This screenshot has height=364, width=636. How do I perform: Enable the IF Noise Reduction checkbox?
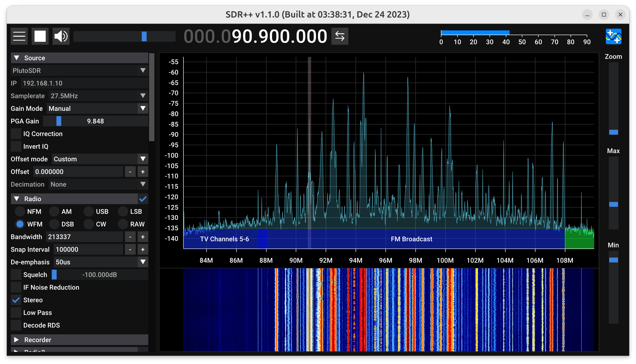click(x=16, y=287)
